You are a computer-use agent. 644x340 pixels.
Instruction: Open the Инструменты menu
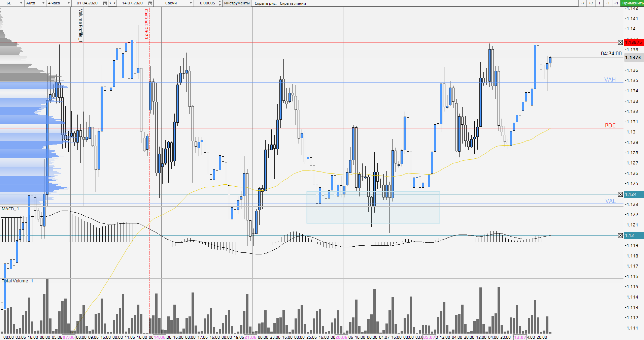pos(237,3)
